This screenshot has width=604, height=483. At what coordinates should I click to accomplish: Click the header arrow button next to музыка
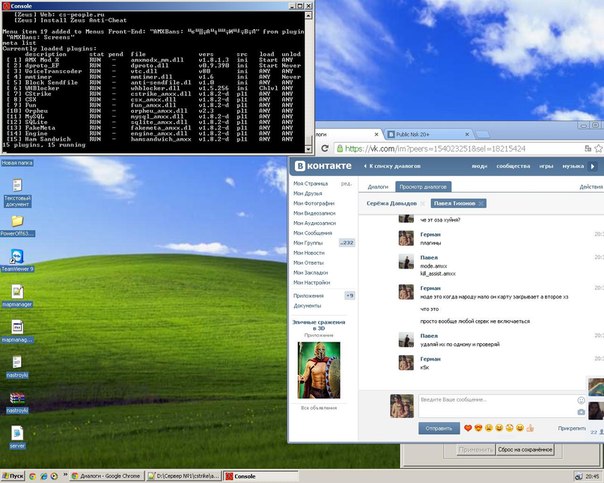tap(592, 166)
